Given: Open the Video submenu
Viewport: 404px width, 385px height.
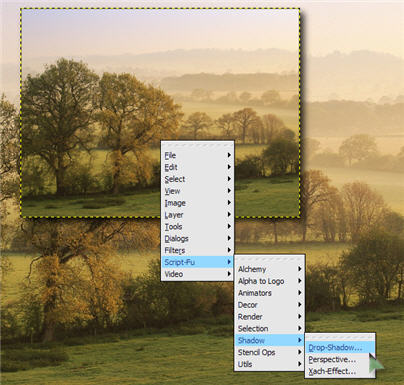Looking at the screenshot, I should coord(197,274).
